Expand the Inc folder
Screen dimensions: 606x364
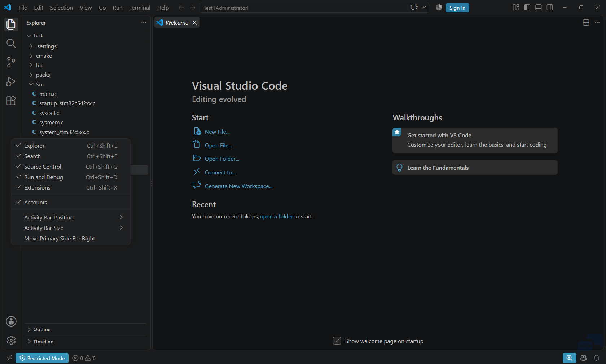(x=31, y=65)
